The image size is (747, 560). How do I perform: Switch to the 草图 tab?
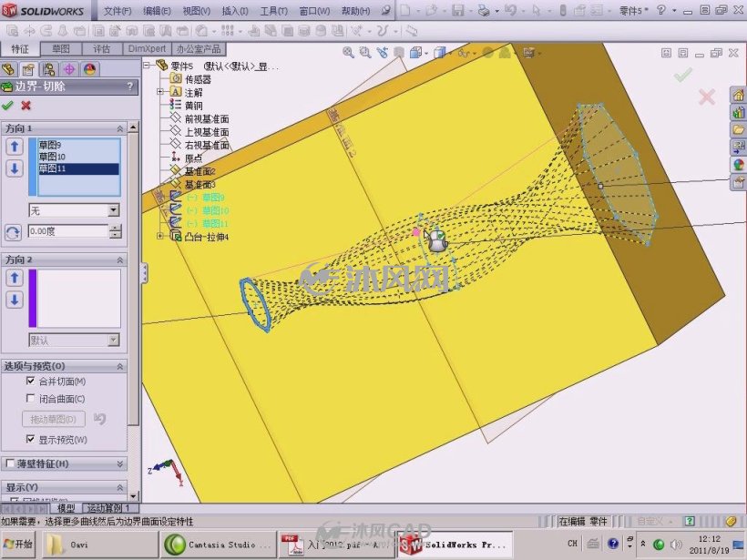[61, 48]
